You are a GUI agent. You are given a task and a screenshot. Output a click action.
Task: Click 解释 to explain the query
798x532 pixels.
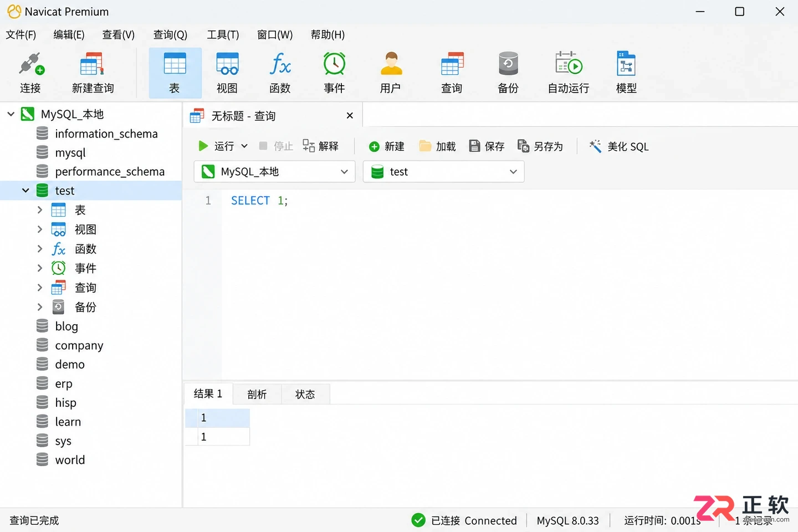pyautogui.click(x=320, y=146)
